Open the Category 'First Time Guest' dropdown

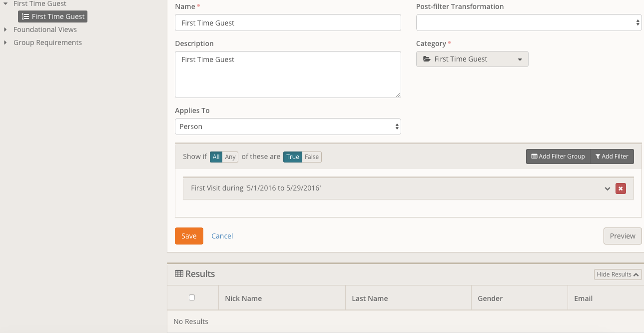472,59
